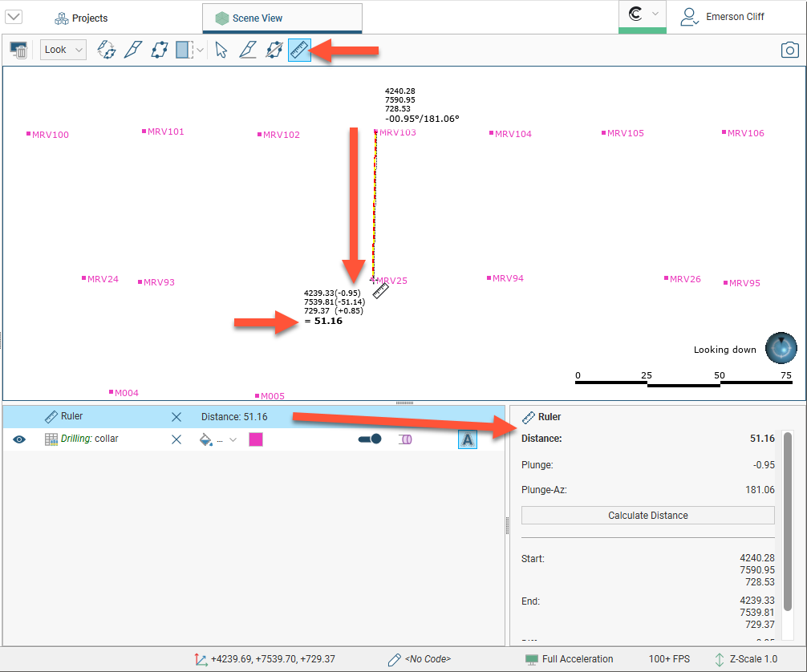The image size is (807, 672).
Task: Open the Look dropdown menu
Action: tap(63, 50)
